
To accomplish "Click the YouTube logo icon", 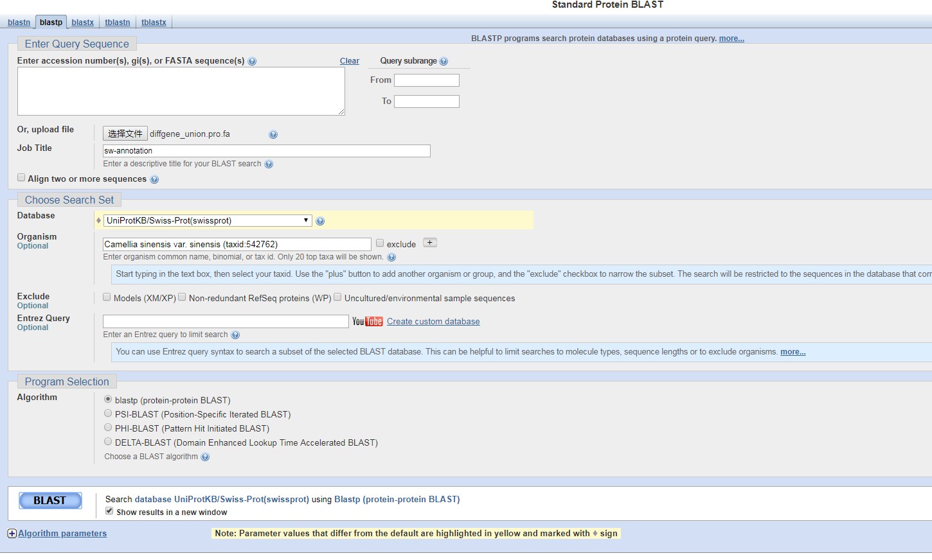I will coord(368,322).
